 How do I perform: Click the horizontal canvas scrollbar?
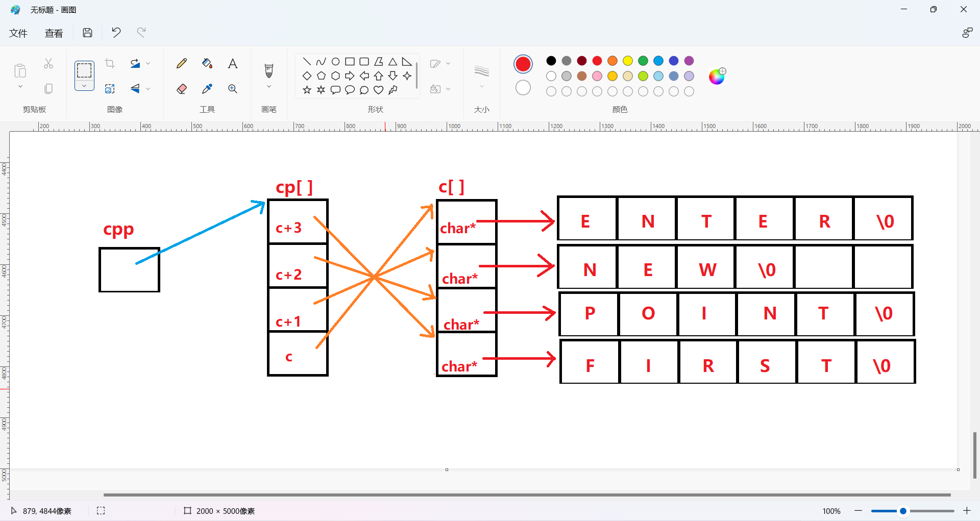527,494
